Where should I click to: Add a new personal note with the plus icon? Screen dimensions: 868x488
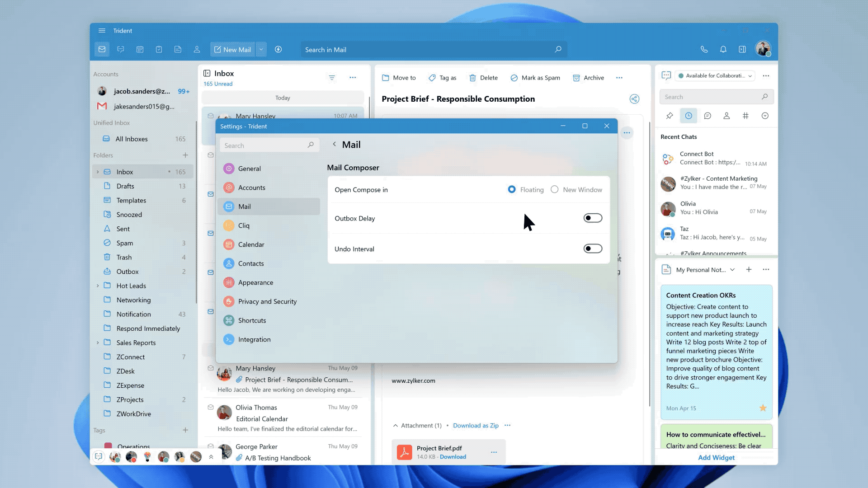pos(749,270)
